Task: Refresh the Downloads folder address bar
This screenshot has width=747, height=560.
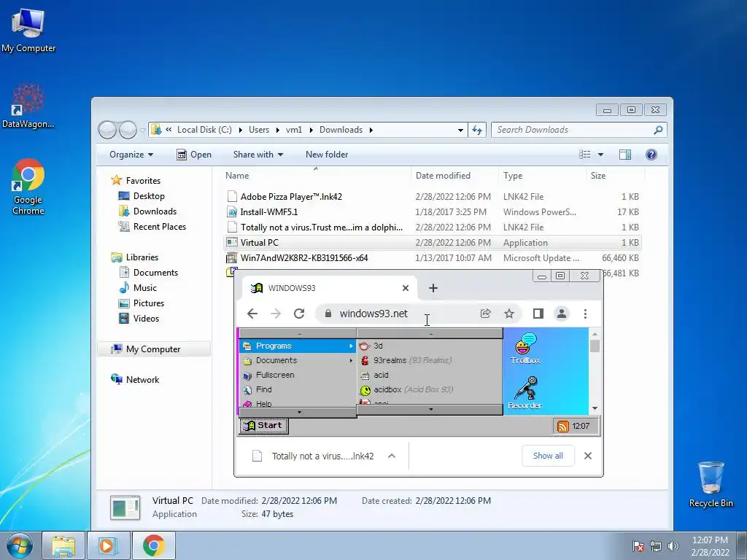Action: 477,130
